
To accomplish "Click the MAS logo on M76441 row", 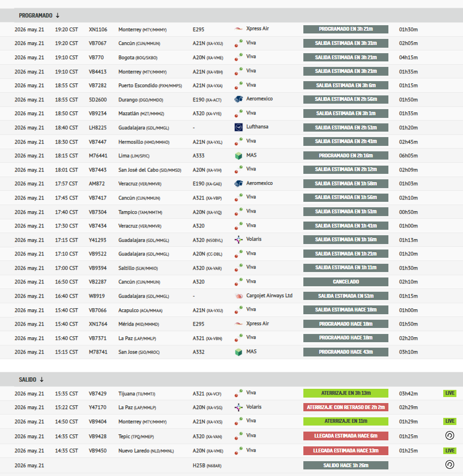I will [x=239, y=156].
